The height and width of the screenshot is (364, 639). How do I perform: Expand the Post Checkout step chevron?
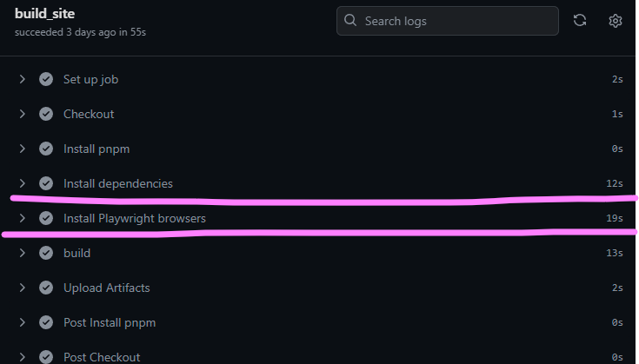[23, 357]
